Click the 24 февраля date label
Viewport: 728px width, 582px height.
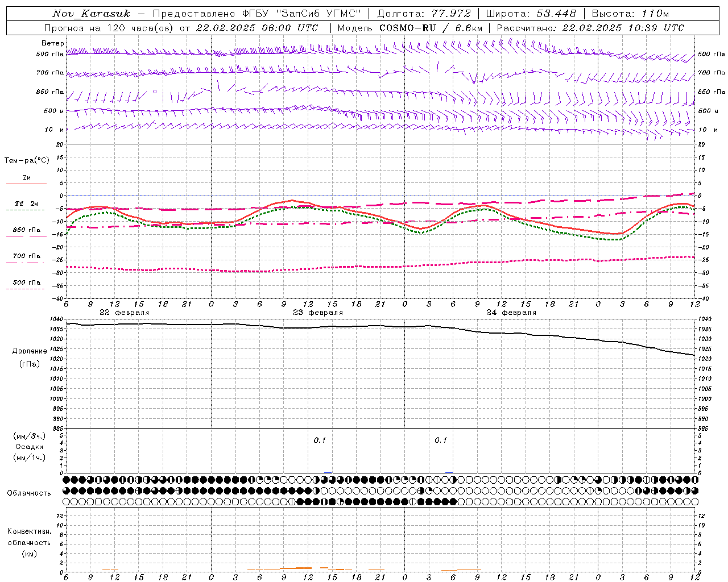tap(511, 313)
